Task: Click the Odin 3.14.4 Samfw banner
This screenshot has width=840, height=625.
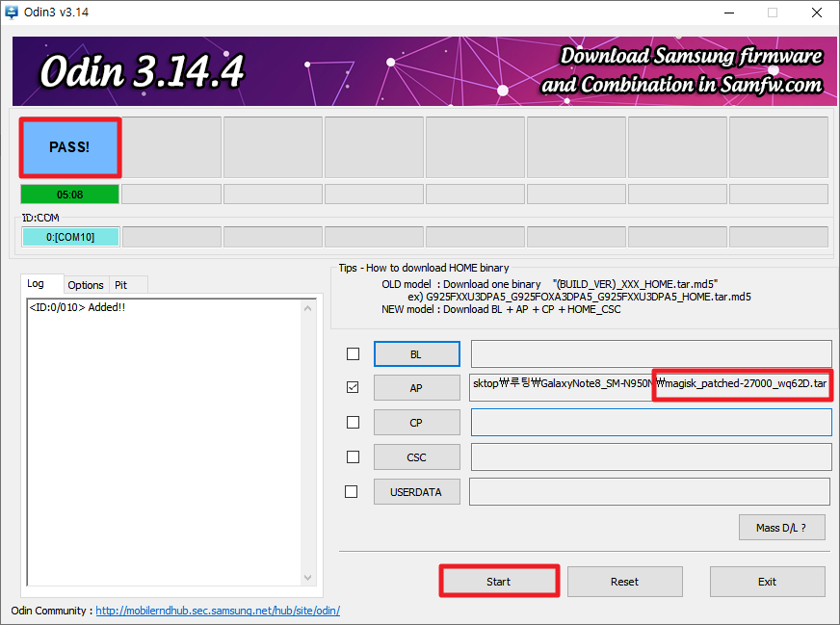Action: click(x=424, y=71)
